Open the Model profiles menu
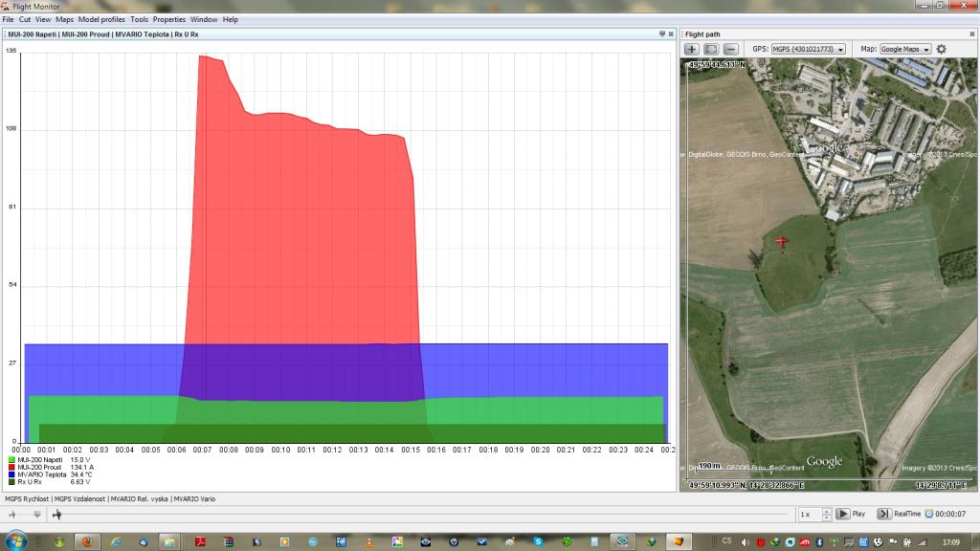The height and width of the screenshot is (551, 980). [101, 19]
